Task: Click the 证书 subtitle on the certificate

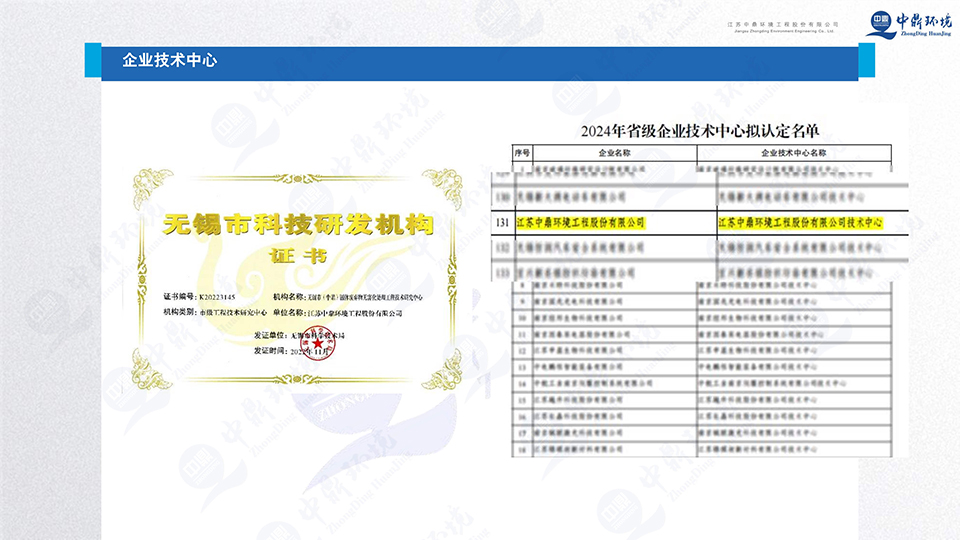Action: (x=299, y=255)
